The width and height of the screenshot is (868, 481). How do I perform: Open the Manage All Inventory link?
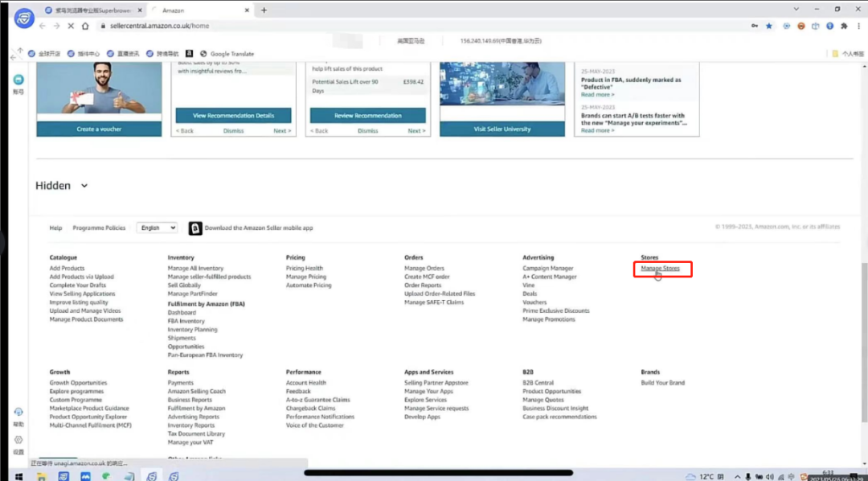point(195,268)
